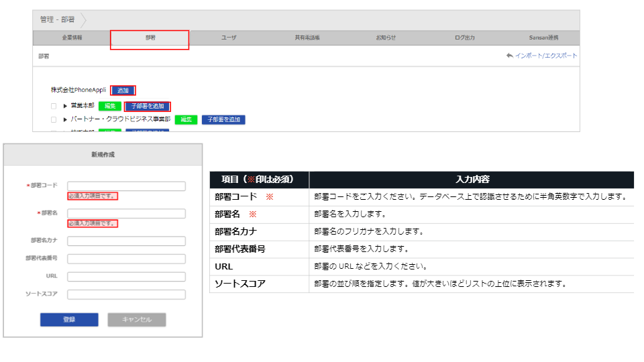Check the 営業本部 checkbox
This screenshot has height=362, width=644.
[x=54, y=106]
